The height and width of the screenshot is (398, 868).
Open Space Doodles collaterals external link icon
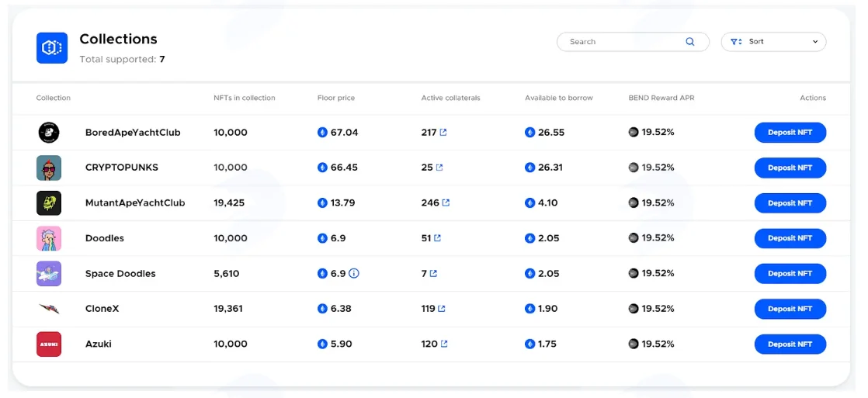tap(433, 273)
